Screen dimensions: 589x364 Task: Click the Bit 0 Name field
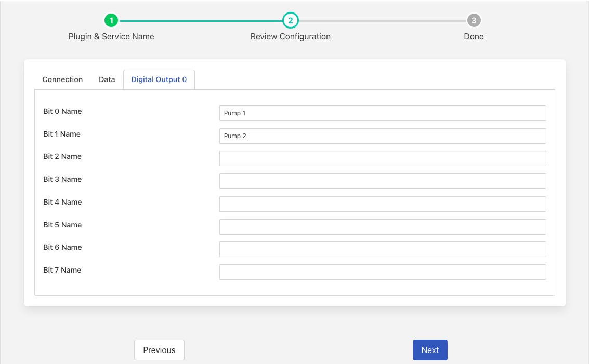tap(382, 113)
